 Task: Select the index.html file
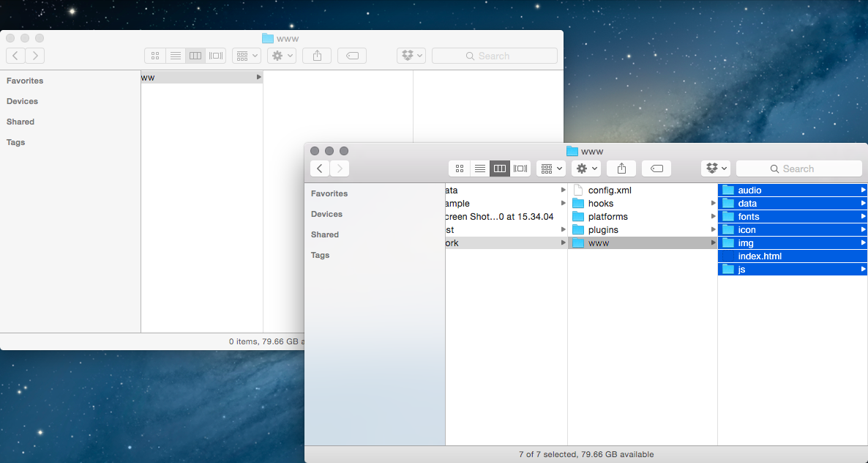(x=793, y=256)
